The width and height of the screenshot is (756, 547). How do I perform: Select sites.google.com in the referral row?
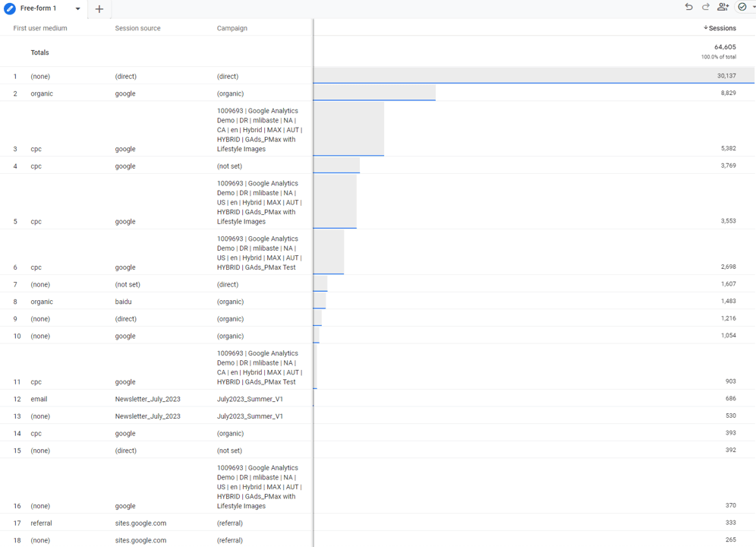140,523
